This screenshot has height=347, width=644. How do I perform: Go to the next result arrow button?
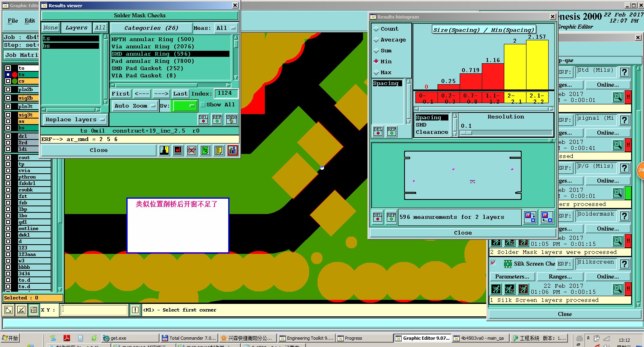coord(161,94)
